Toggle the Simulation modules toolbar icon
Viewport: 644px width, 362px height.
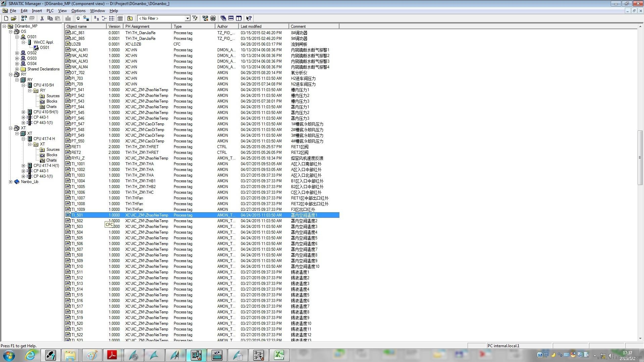point(213,18)
